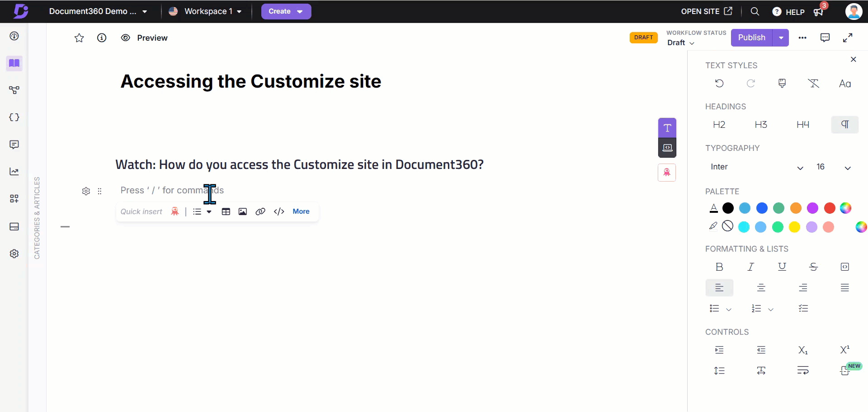Image resolution: width=868 pixels, height=412 pixels.
Task: Toggle Bold formatting
Action: tap(719, 267)
